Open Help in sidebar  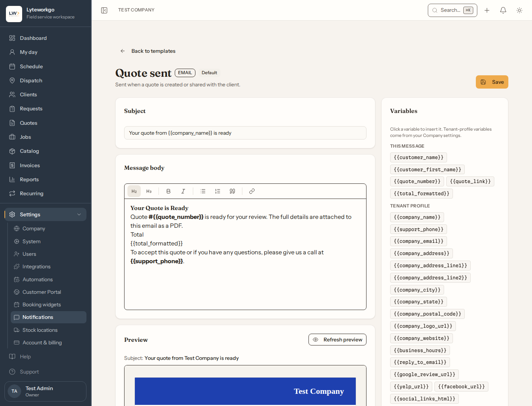[46, 357]
